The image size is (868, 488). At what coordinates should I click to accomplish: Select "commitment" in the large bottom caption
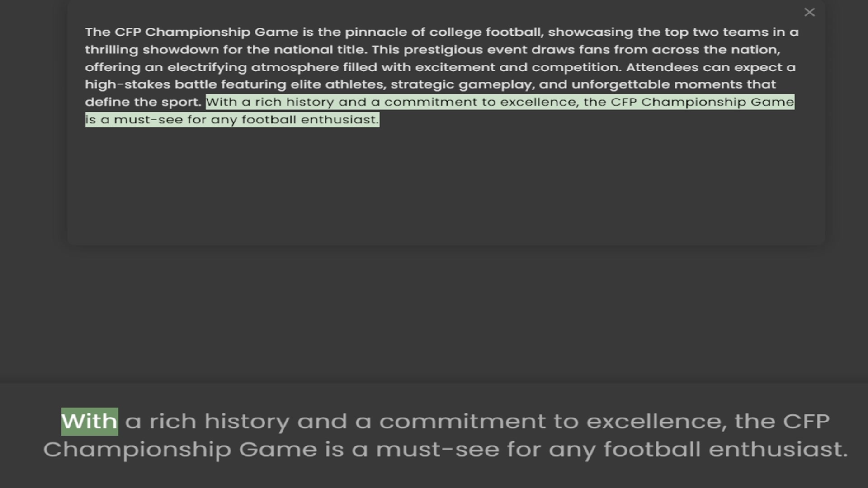462,422
